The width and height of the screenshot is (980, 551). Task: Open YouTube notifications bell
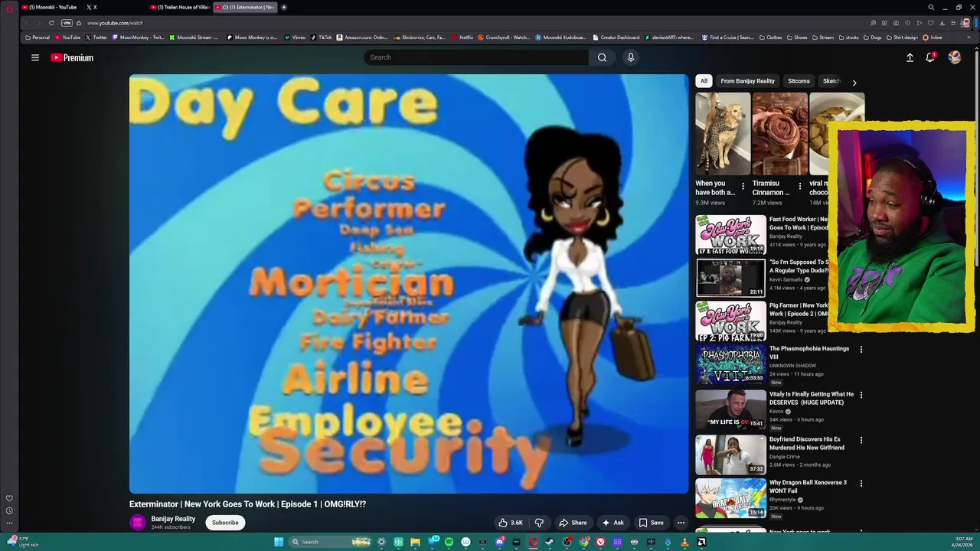click(x=930, y=57)
